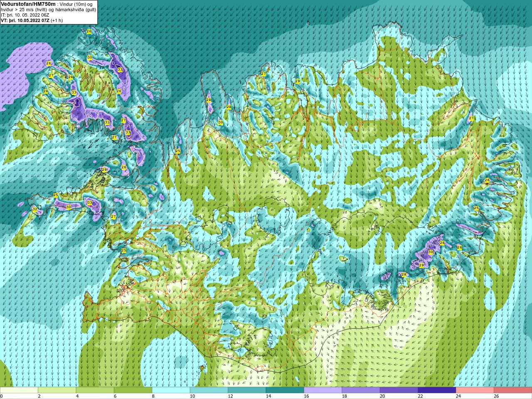Screen dimensions: 532x399
Task: Choose the dark teal 14–16 m/s legend swatch
Action: tap(285, 390)
